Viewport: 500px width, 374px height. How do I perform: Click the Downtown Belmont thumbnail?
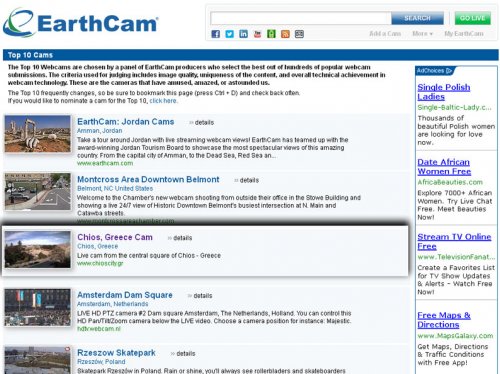[38, 191]
